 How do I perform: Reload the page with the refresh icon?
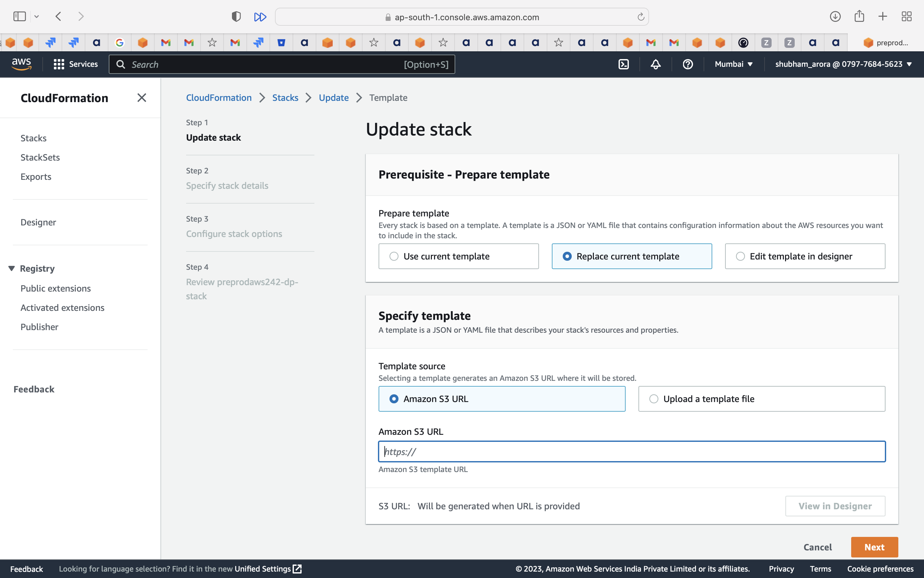pos(641,17)
